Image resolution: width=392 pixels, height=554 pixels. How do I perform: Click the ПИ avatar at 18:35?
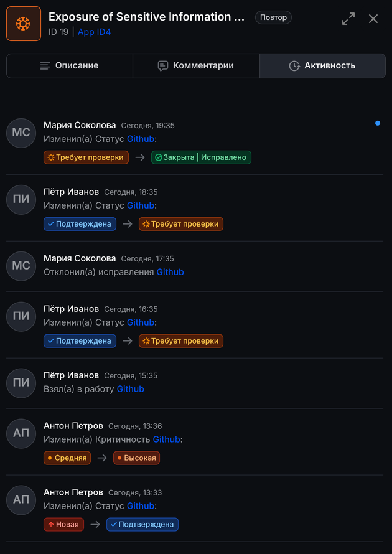[x=21, y=200]
